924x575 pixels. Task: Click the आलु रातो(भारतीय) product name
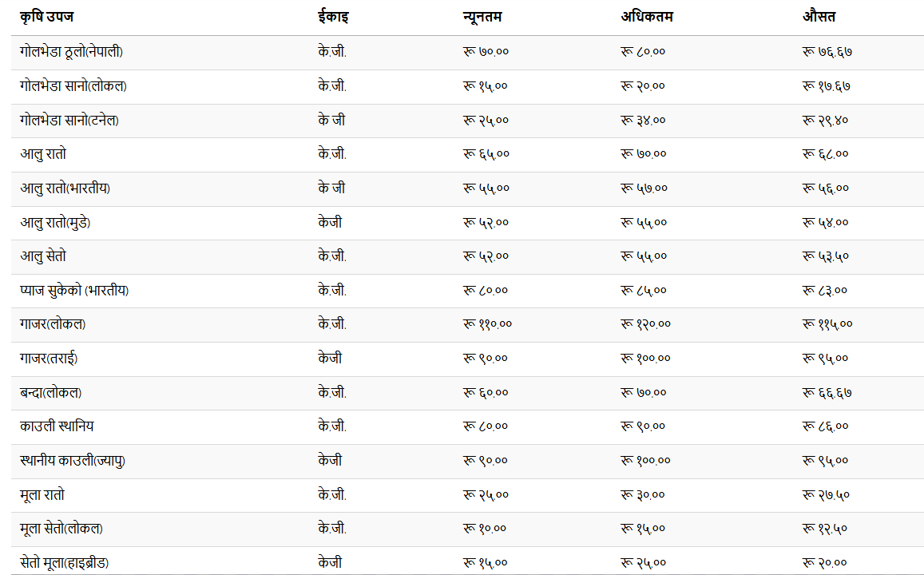pos(65,188)
